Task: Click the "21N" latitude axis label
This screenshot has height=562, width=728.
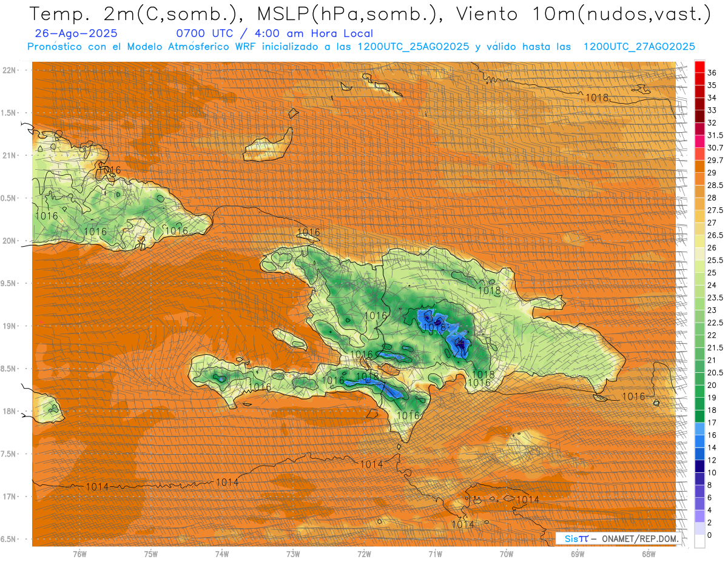Action: [x=9, y=155]
